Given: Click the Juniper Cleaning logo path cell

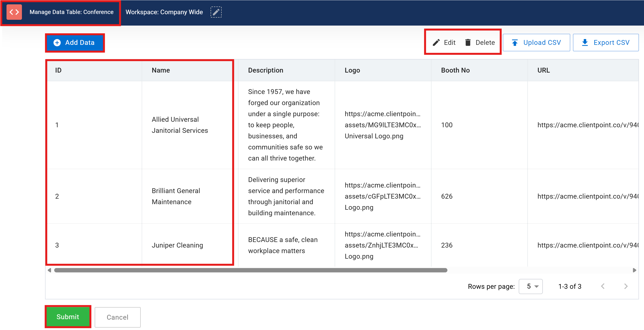Looking at the screenshot, I should point(383,245).
